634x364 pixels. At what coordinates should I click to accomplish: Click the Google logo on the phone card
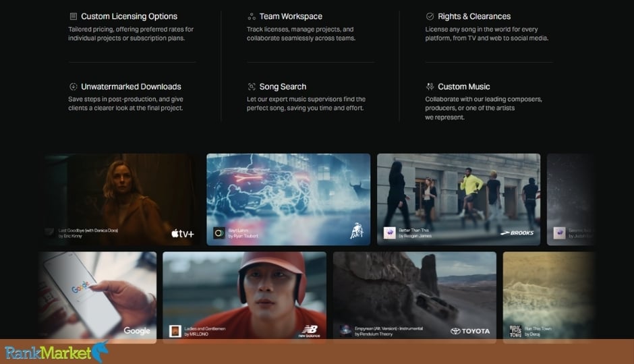(137, 330)
